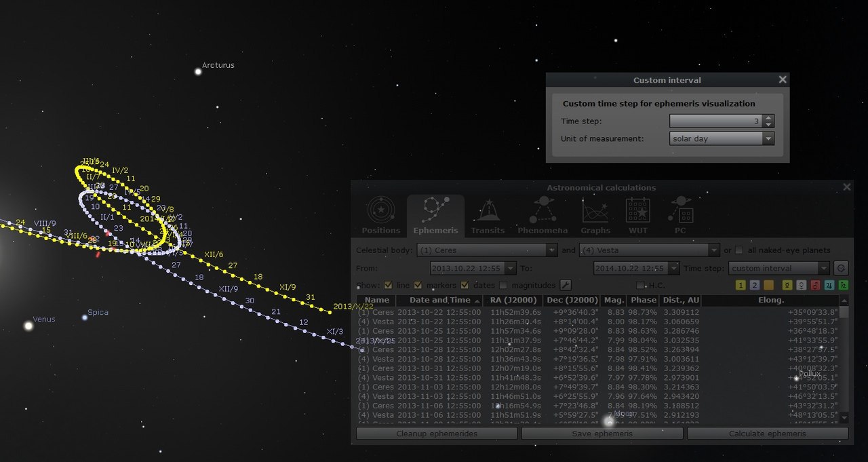Screen dimensions: 868x462
Task: Sort table by Dist., AU header
Action: pyautogui.click(x=680, y=300)
